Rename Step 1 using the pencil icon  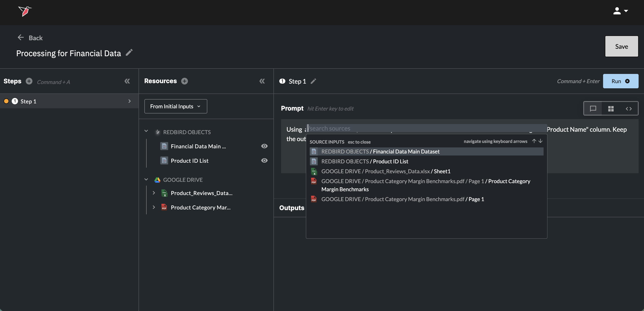tap(313, 81)
